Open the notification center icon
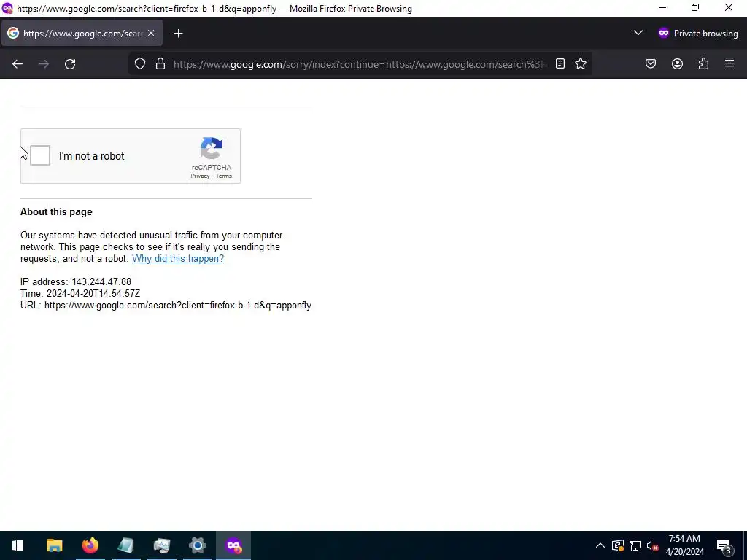 (x=724, y=545)
